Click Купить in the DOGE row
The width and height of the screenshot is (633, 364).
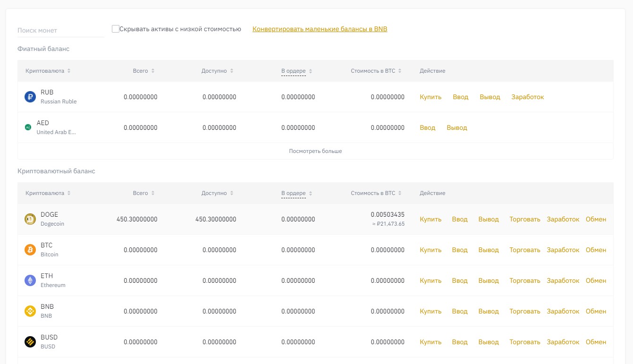tap(430, 219)
